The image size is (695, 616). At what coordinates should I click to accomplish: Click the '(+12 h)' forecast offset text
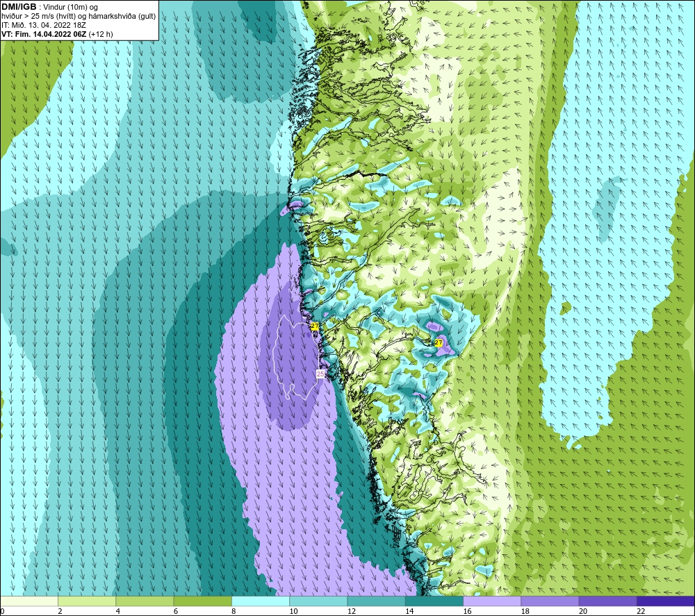point(101,34)
